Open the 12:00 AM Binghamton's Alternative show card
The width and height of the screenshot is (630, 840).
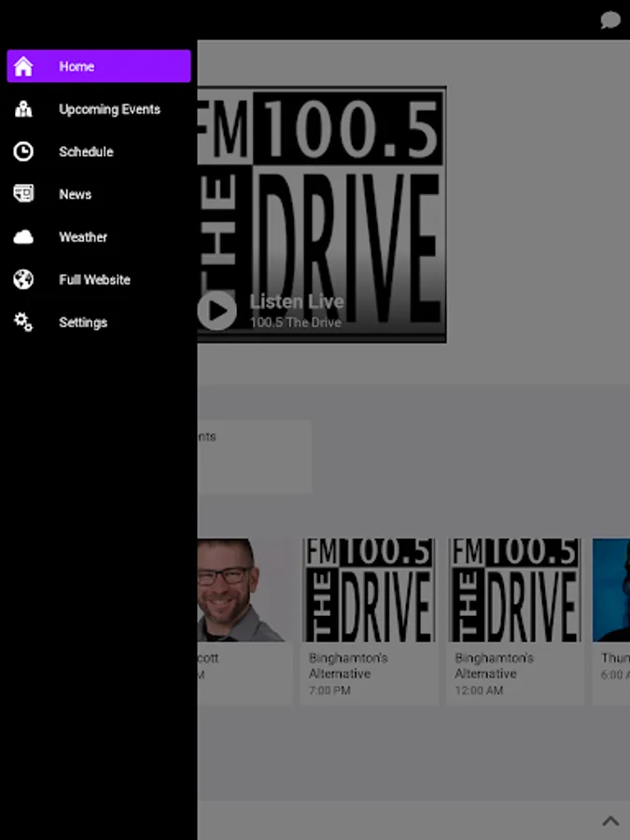click(515, 622)
